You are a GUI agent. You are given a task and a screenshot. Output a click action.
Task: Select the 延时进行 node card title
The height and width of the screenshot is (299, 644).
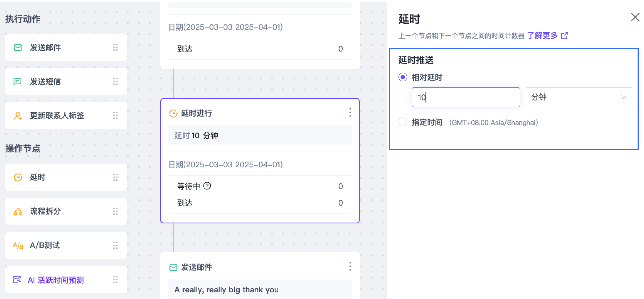pyautogui.click(x=196, y=113)
